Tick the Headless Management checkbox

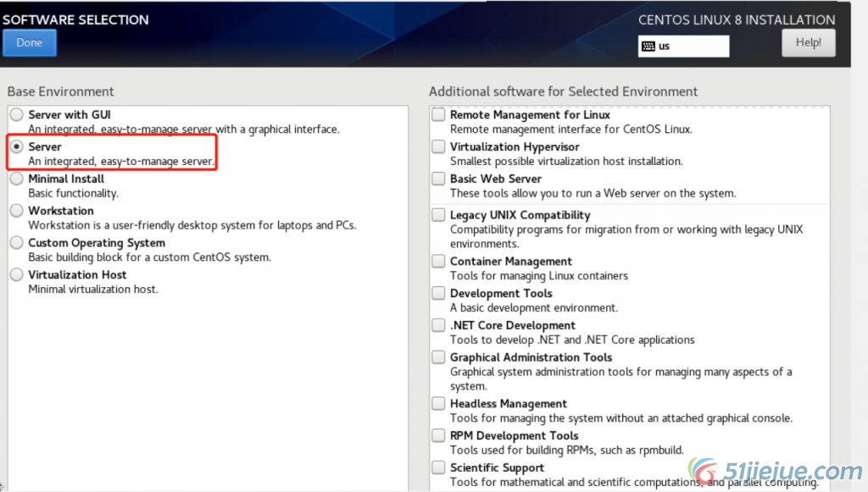[x=438, y=404]
